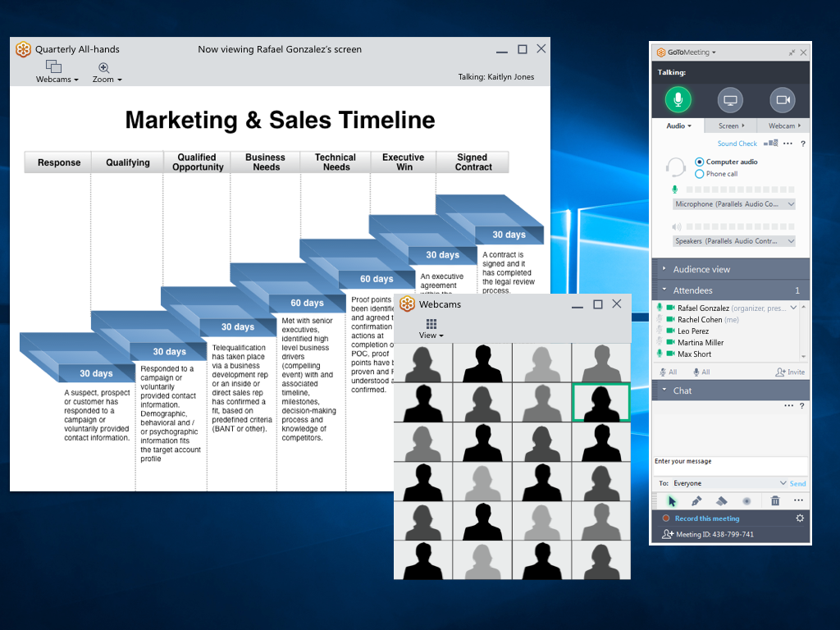Mute the microphone with the green mic button

coord(678,99)
